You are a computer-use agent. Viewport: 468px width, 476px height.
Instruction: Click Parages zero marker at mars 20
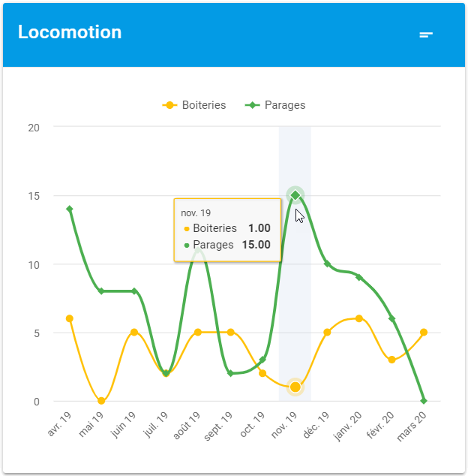(x=424, y=401)
